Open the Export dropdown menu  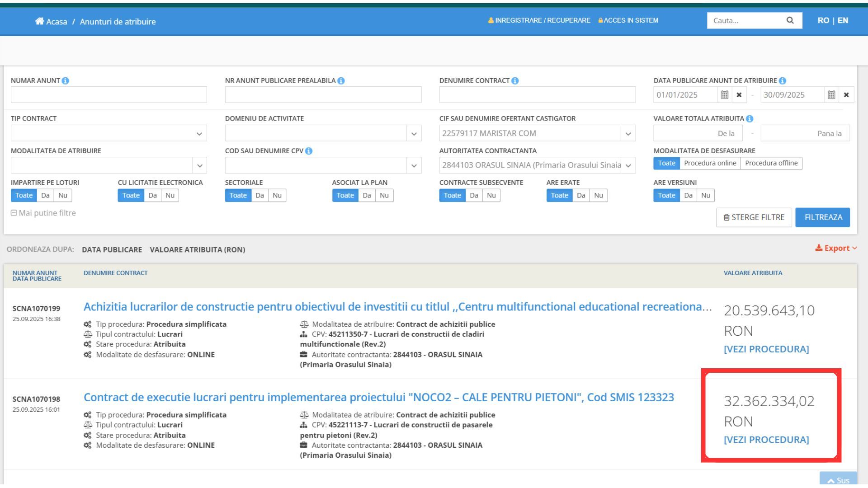coord(835,248)
